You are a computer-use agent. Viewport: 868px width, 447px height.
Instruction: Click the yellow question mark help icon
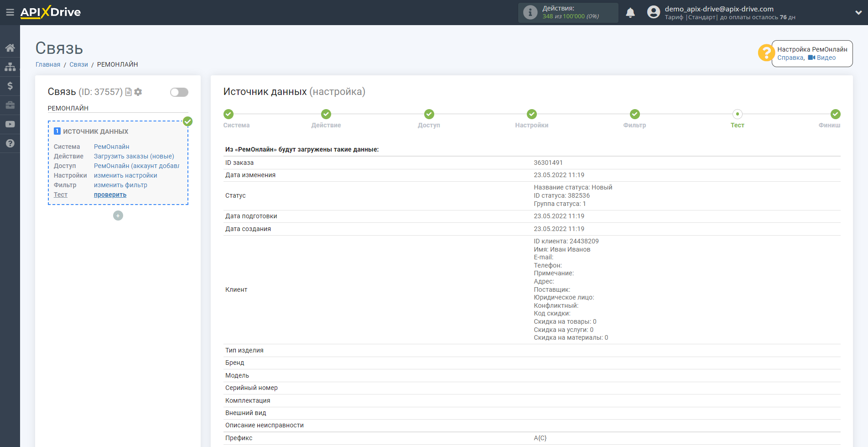[x=766, y=53]
